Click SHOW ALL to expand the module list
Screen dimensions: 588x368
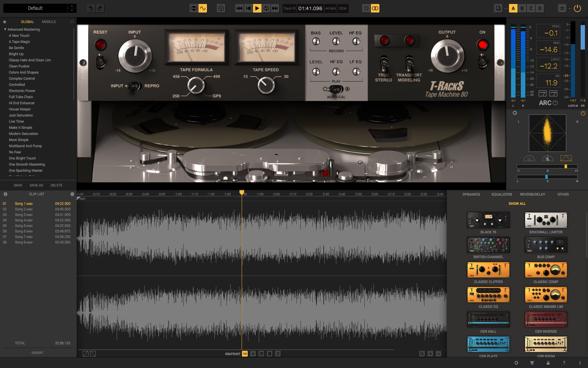[517, 203]
